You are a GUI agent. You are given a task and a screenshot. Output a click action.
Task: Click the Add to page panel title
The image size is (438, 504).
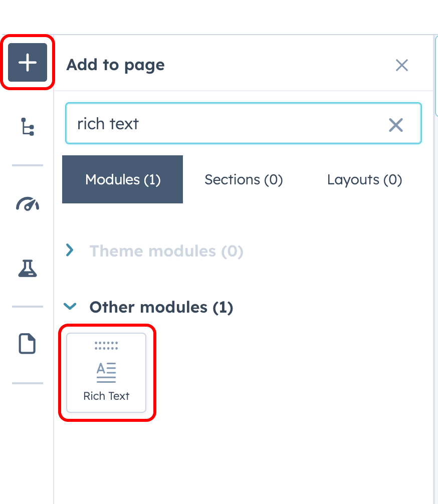116,65
